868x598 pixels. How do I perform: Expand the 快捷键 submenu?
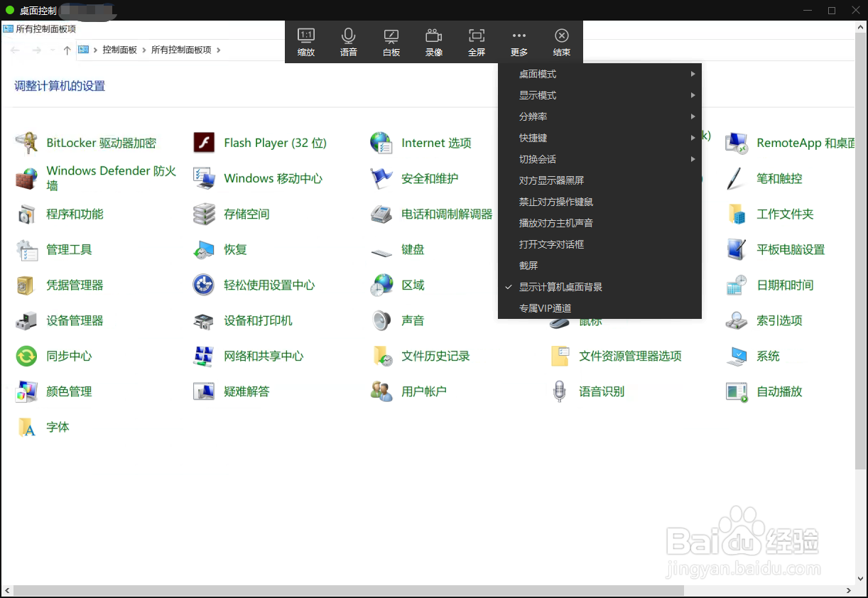[x=600, y=138]
